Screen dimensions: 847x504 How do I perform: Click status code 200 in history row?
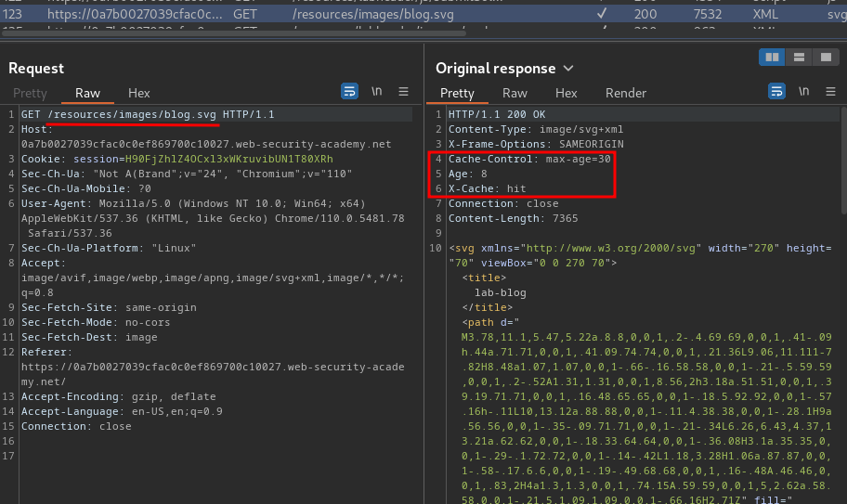pyautogui.click(x=645, y=14)
